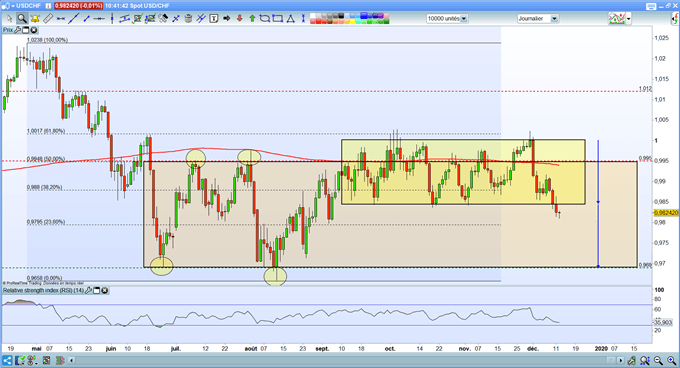Select the ellipse drawing tool

point(265,19)
